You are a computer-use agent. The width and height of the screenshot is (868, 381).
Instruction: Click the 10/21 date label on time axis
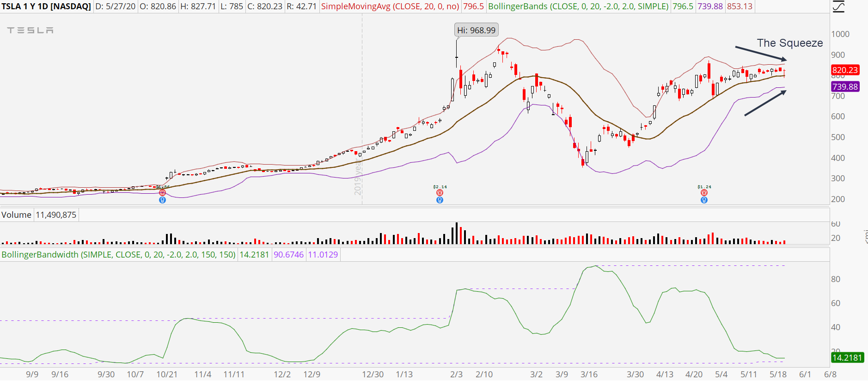167,374
